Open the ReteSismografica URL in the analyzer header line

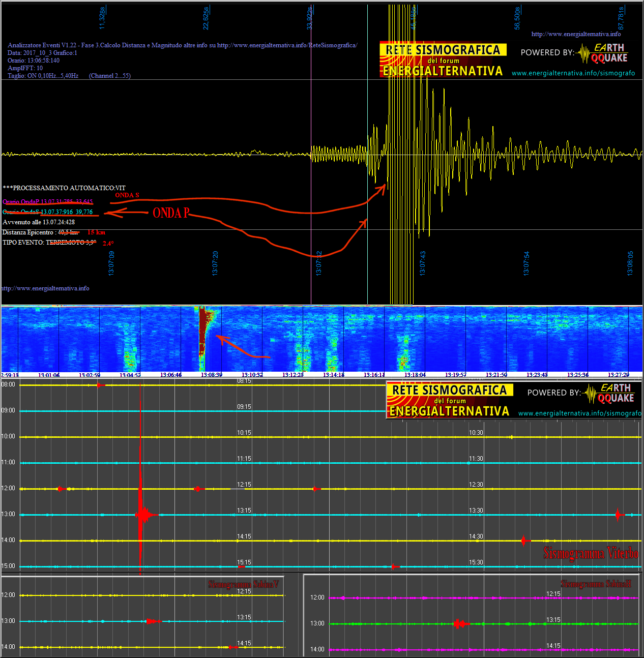click(x=287, y=45)
